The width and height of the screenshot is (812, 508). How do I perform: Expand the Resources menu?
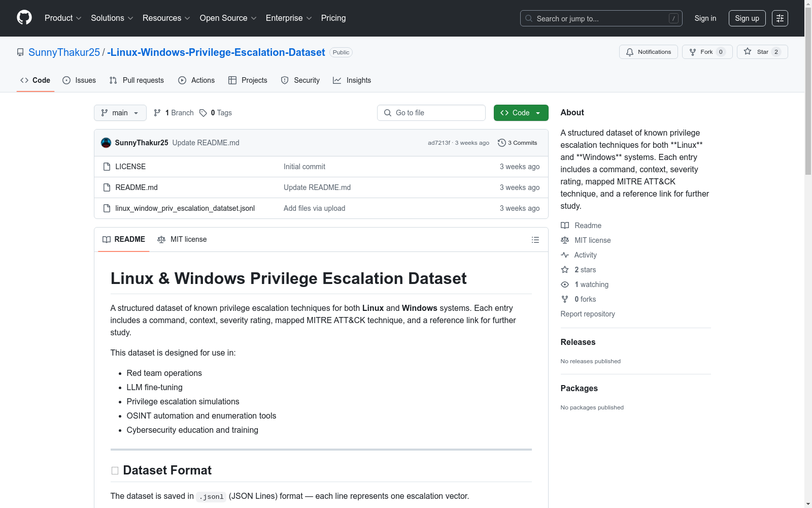(166, 18)
